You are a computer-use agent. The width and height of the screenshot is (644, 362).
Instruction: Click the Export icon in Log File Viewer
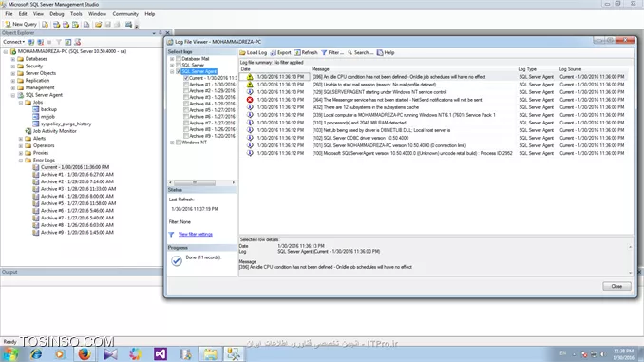274,52
